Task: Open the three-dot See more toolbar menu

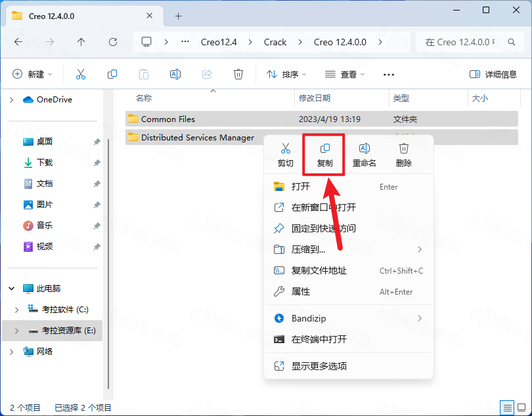Action: coord(388,74)
